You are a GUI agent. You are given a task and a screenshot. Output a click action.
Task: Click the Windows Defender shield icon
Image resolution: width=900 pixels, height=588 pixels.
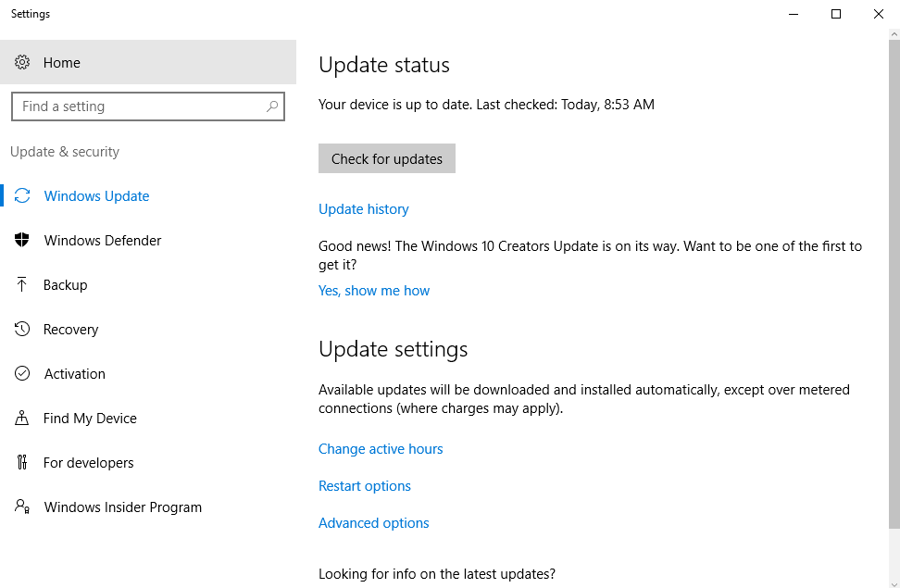pos(22,241)
